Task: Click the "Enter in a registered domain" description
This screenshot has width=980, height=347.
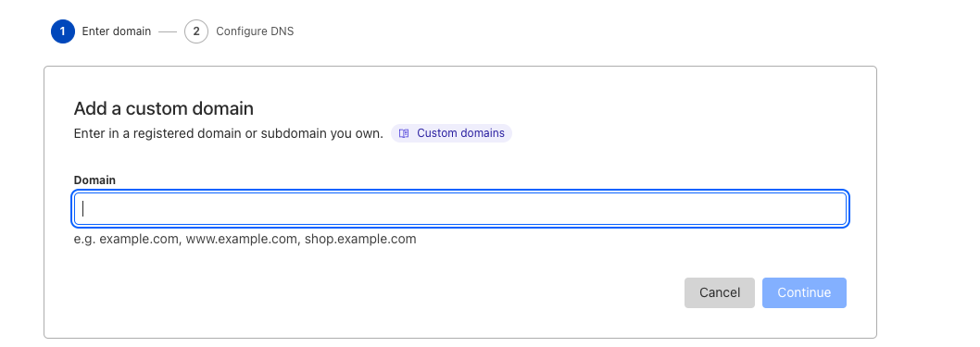Action: click(x=228, y=133)
